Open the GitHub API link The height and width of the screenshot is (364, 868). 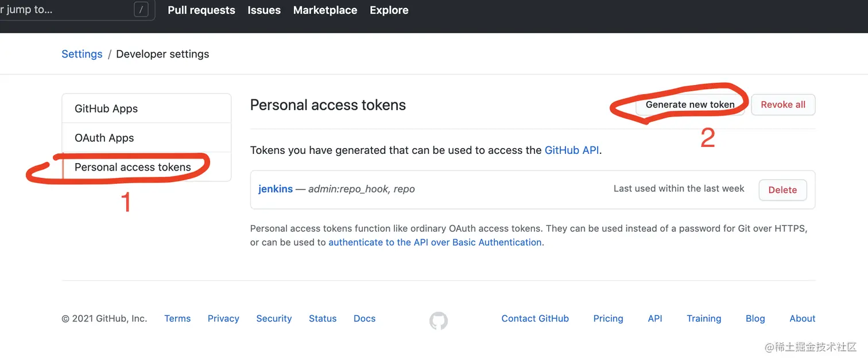pos(572,150)
